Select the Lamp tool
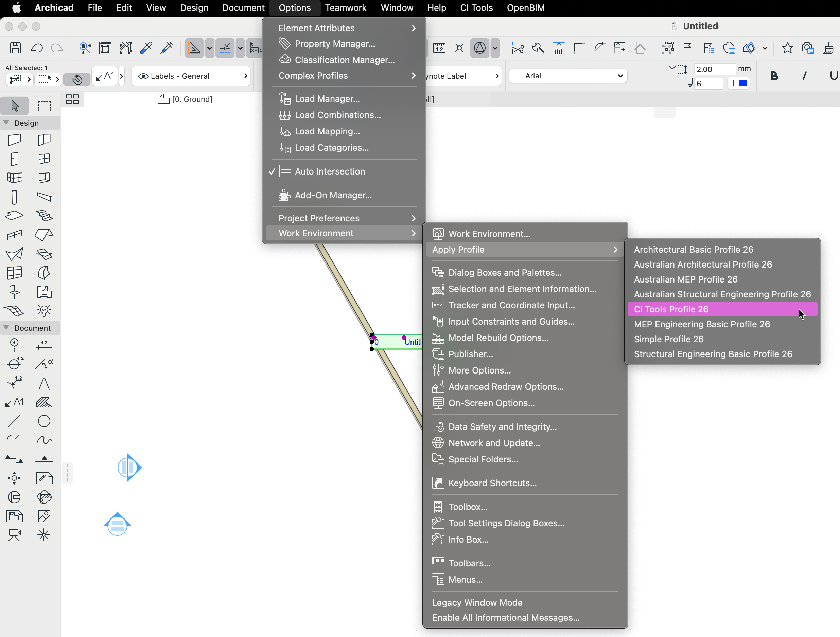 44,311
